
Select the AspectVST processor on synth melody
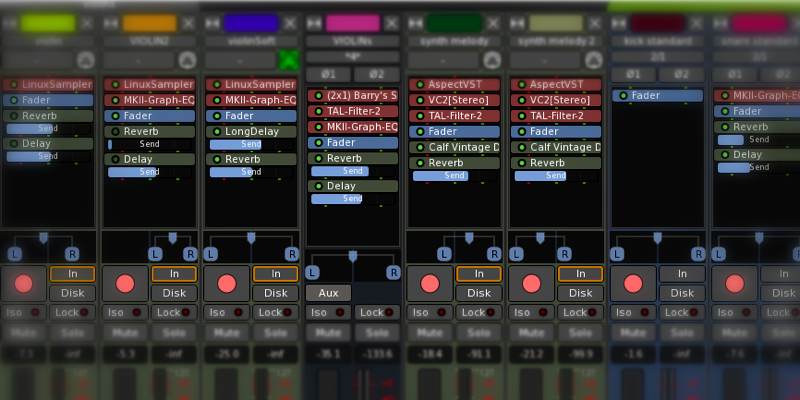pyautogui.click(x=454, y=85)
